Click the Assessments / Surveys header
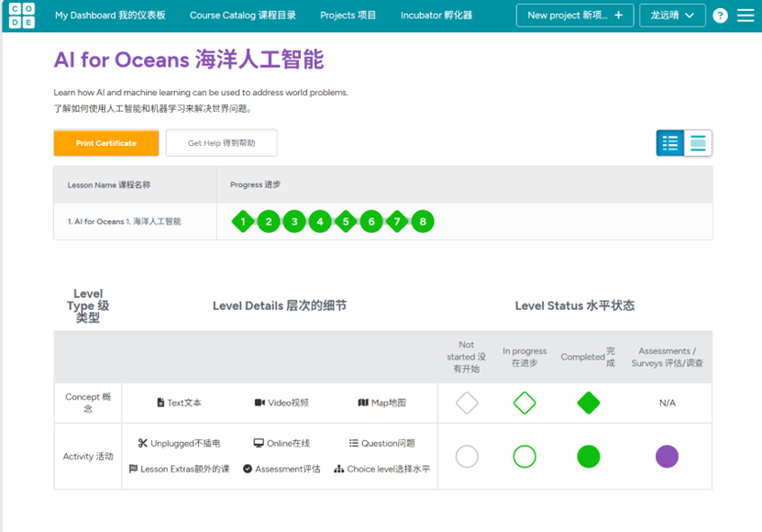 pyautogui.click(x=668, y=357)
